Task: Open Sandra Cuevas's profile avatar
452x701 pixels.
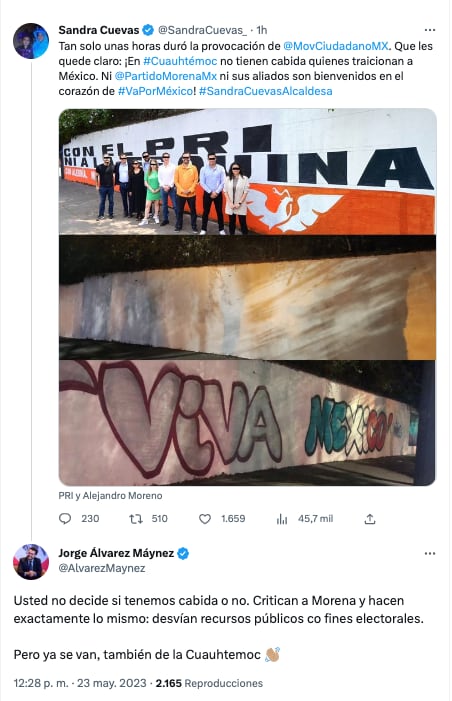Action: [31, 41]
